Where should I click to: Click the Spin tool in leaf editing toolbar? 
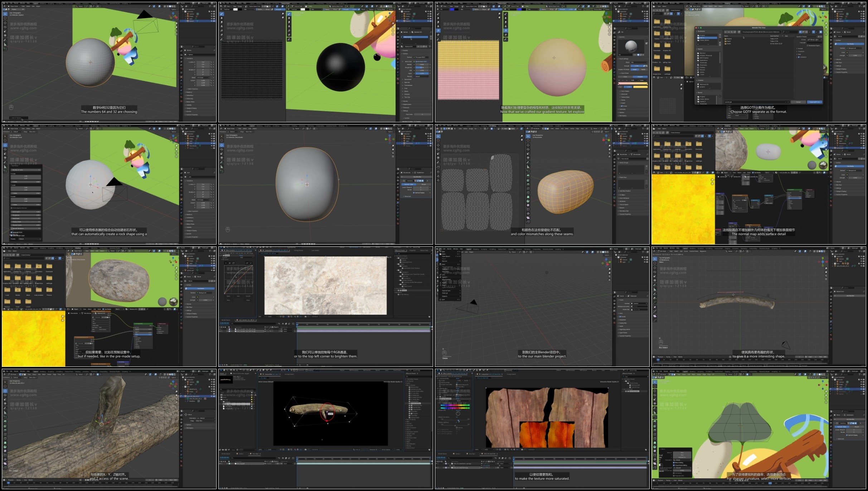tap(655, 447)
